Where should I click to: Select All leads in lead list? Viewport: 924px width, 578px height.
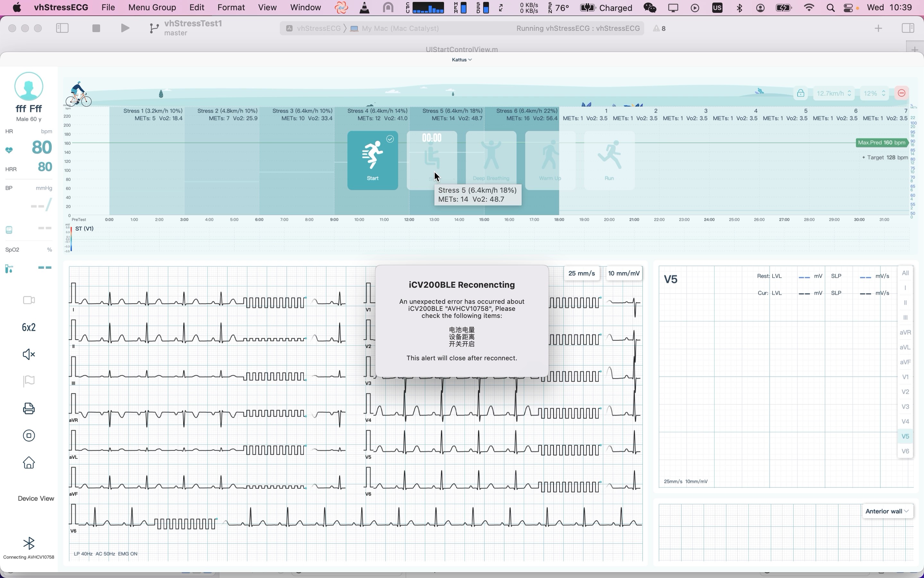click(x=905, y=273)
